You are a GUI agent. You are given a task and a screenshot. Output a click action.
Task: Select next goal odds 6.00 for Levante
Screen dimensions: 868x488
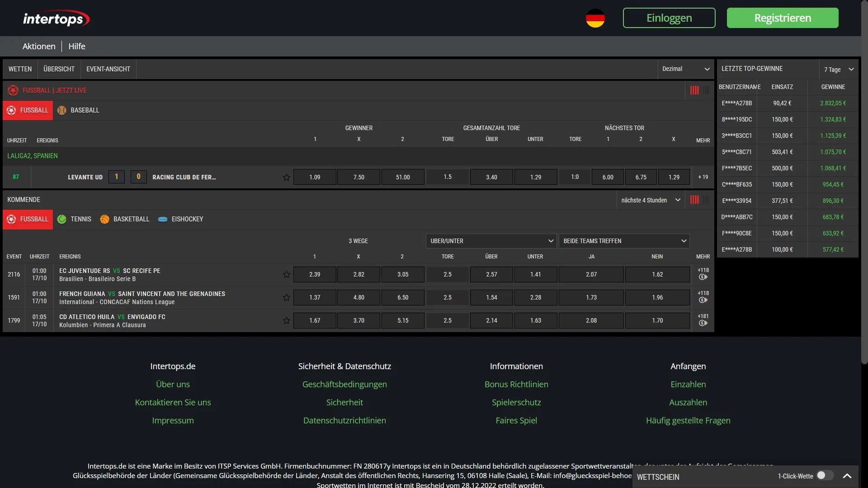coord(608,177)
